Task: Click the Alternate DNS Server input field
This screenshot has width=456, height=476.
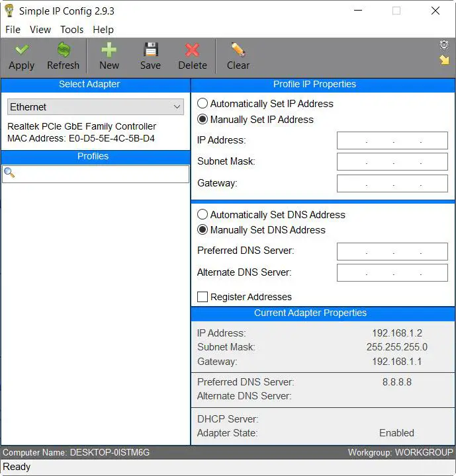Action: pos(392,272)
